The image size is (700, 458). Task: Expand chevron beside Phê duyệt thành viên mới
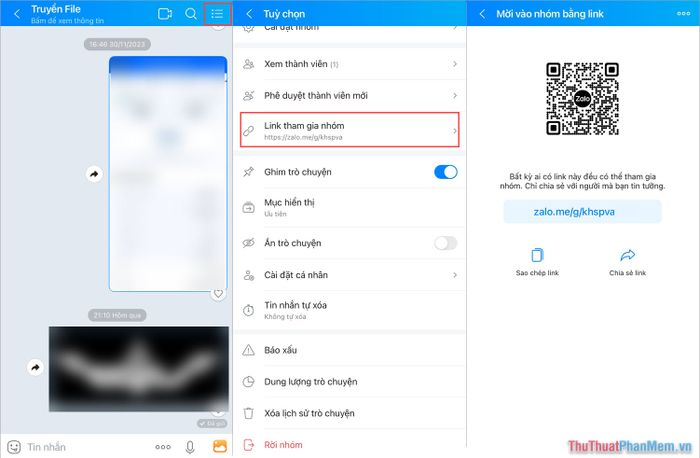click(x=454, y=96)
